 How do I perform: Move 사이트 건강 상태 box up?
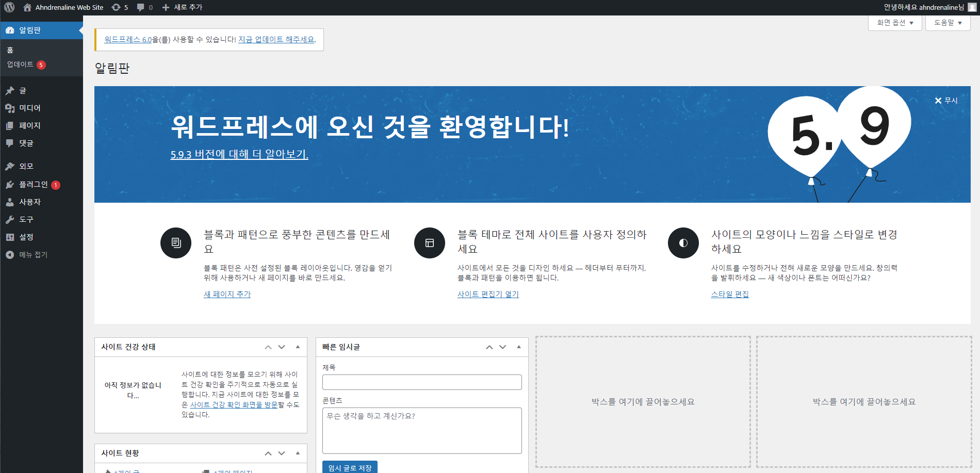pyautogui.click(x=268, y=347)
